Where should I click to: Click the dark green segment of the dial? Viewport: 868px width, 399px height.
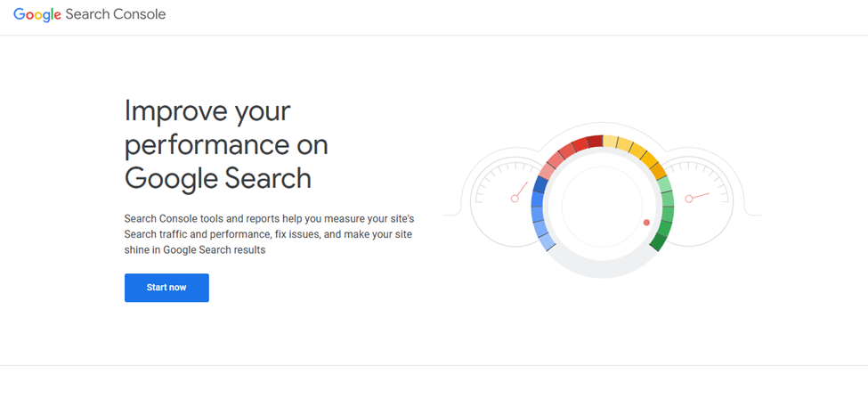click(658, 242)
